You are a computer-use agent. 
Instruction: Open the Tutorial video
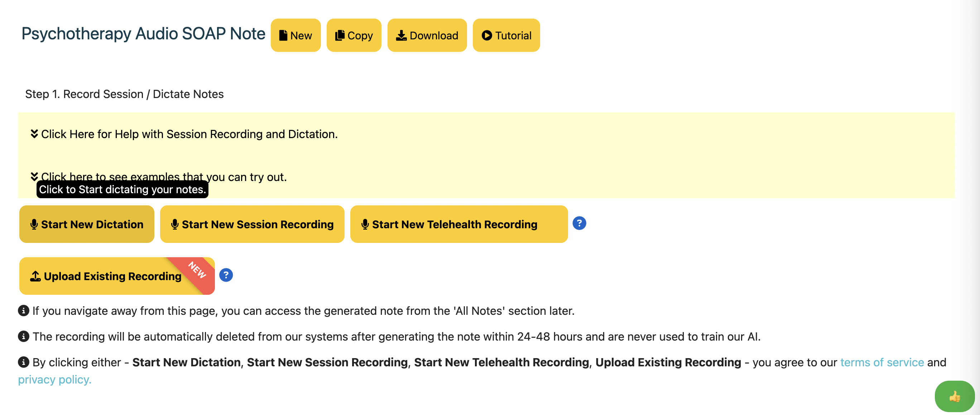tap(506, 35)
